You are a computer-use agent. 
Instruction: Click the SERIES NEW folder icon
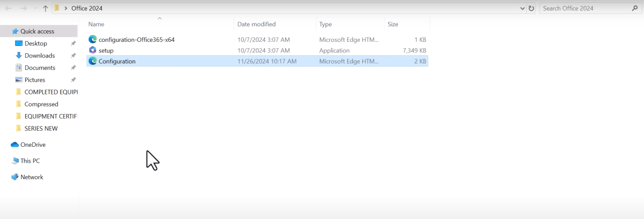click(18, 128)
